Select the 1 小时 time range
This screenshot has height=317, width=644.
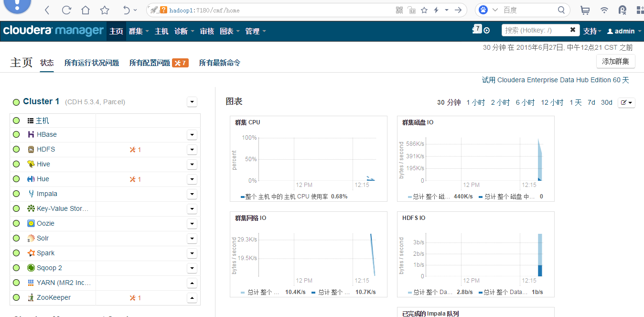475,103
